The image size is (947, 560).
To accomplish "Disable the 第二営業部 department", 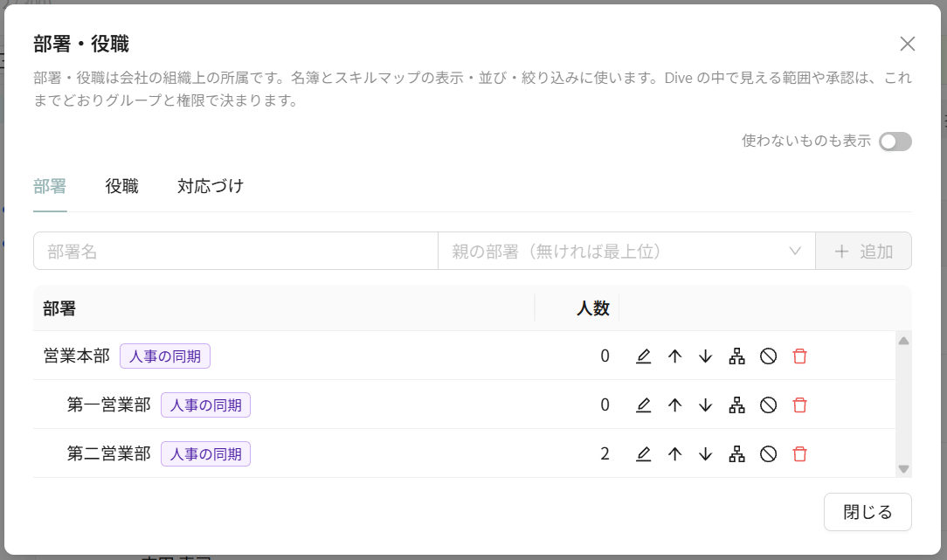I will [x=768, y=454].
